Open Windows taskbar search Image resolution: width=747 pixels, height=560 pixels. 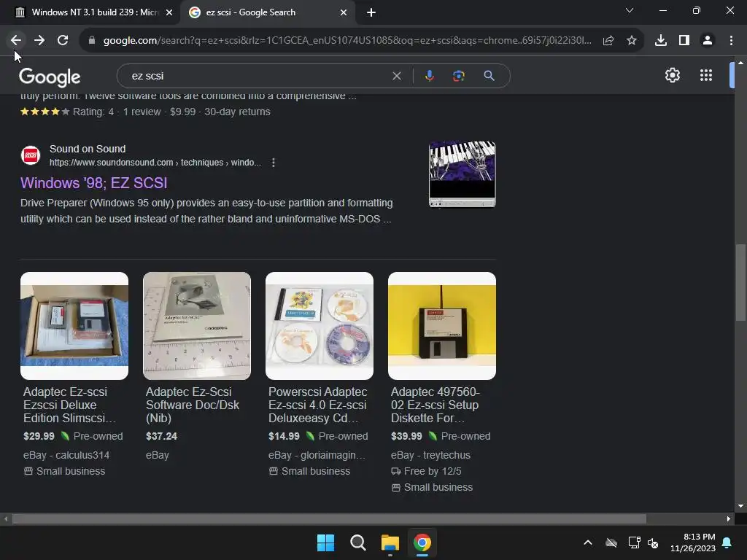357,542
